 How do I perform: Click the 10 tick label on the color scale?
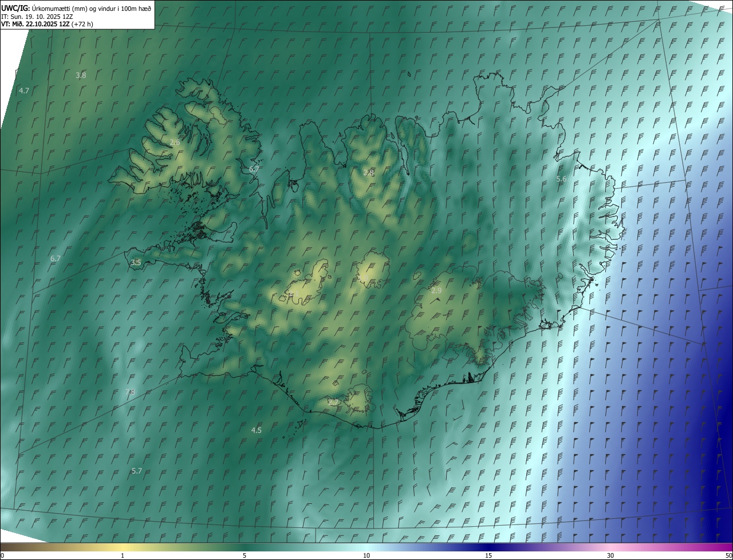click(366, 555)
